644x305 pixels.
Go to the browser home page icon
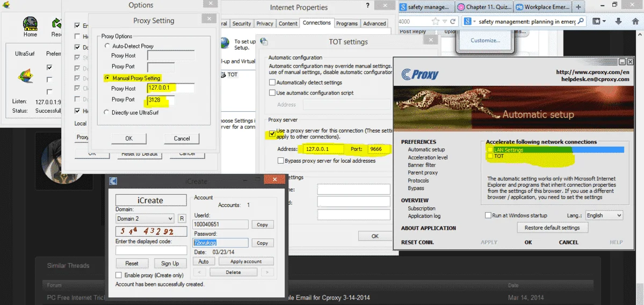pos(635,21)
